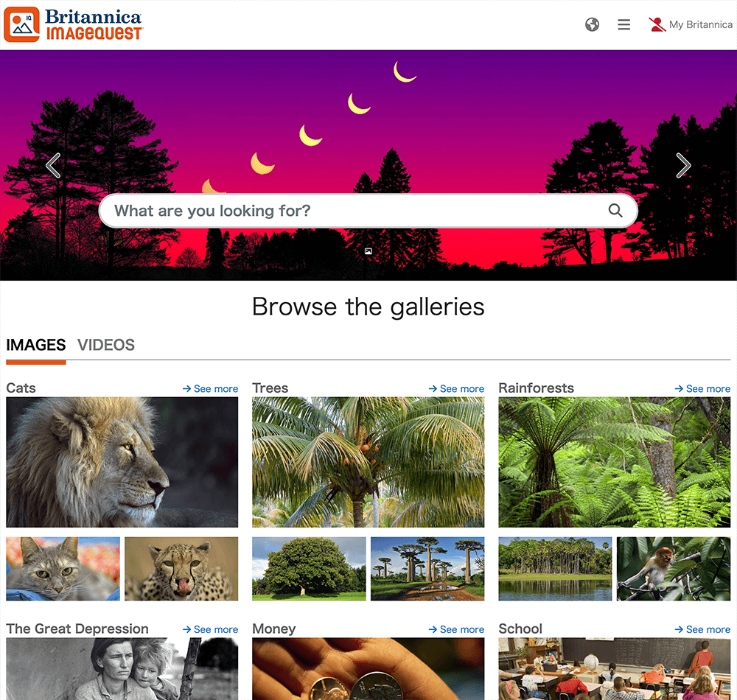
Task: Show next banner image with right chevron
Action: (x=683, y=165)
